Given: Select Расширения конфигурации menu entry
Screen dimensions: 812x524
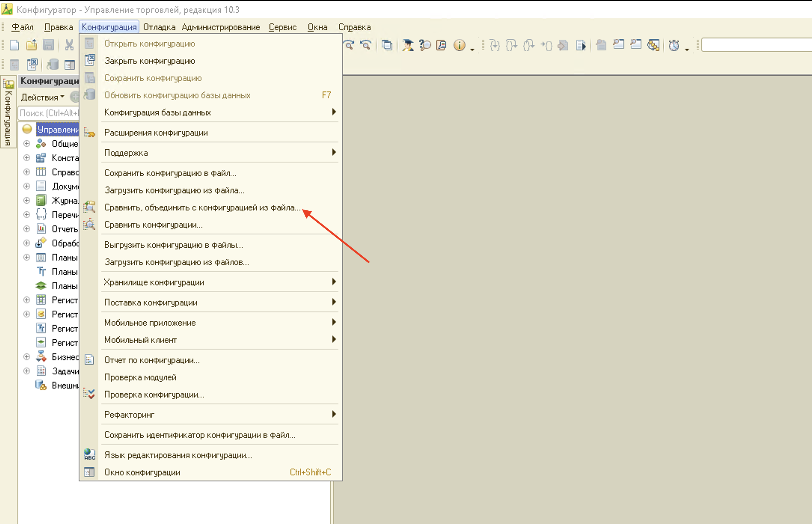Looking at the screenshot, I should click(211, 132).
